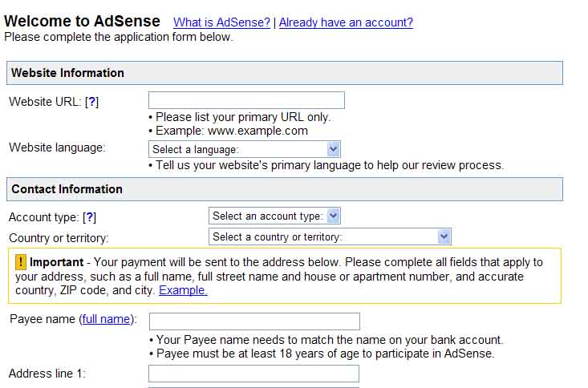
Task: Click the arrow on the country dropdown
Action: [x=444, y=236]
